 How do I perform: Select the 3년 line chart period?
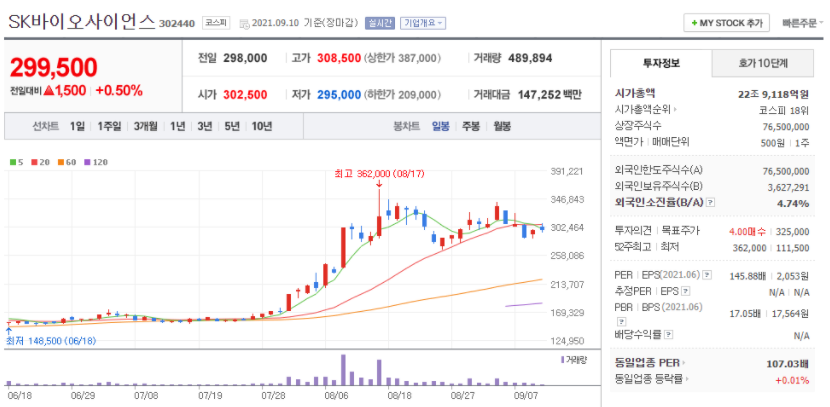click(205, 126)
